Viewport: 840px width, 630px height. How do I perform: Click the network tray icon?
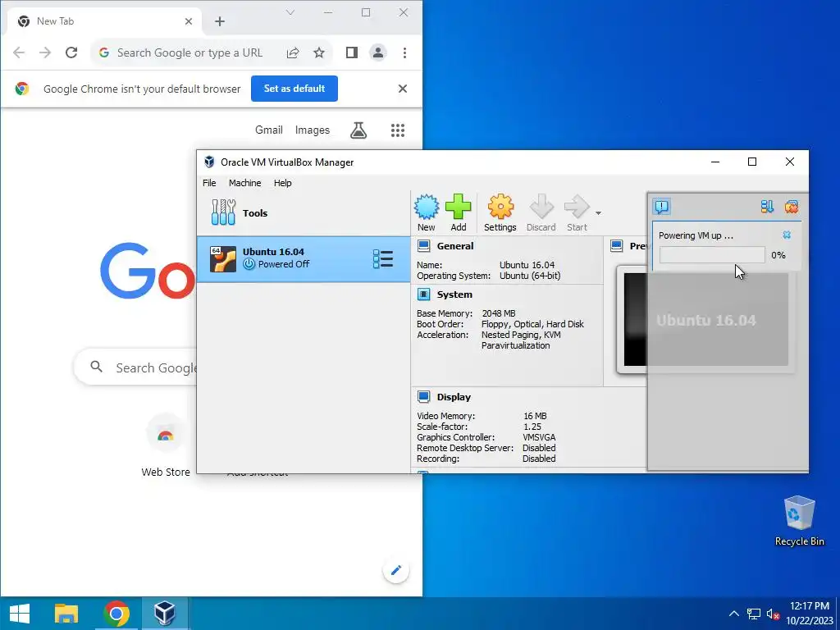tap(754, 614)
